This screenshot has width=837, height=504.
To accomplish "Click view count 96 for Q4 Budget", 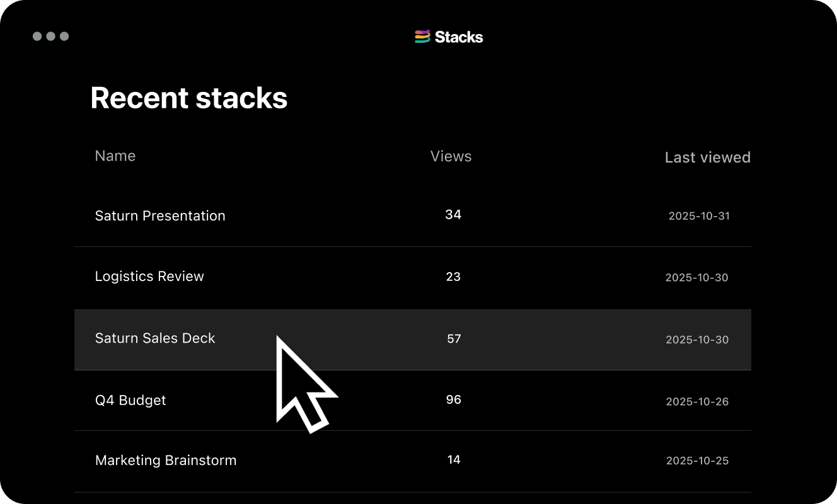I will [x=454, y=399].
